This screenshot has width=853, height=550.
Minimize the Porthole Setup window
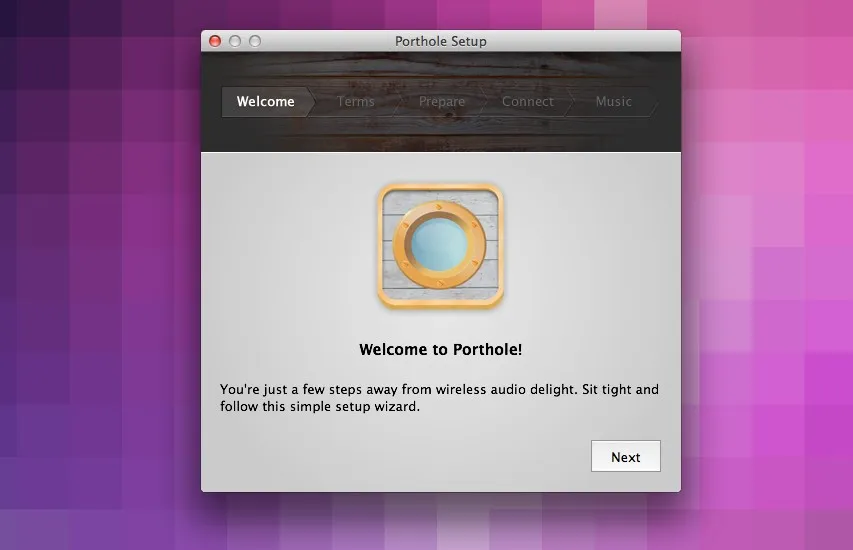click(235, 41)
